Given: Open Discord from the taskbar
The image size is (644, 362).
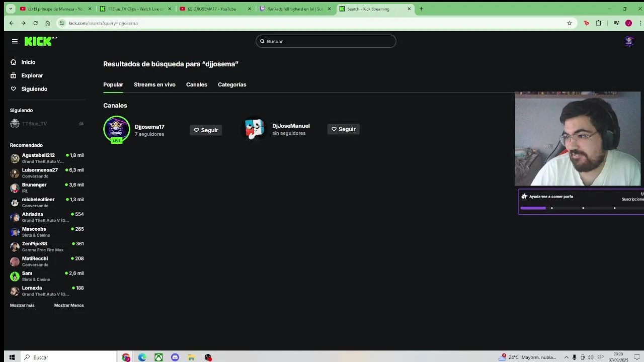Looking at the screenshot, I should pos(175,357).
